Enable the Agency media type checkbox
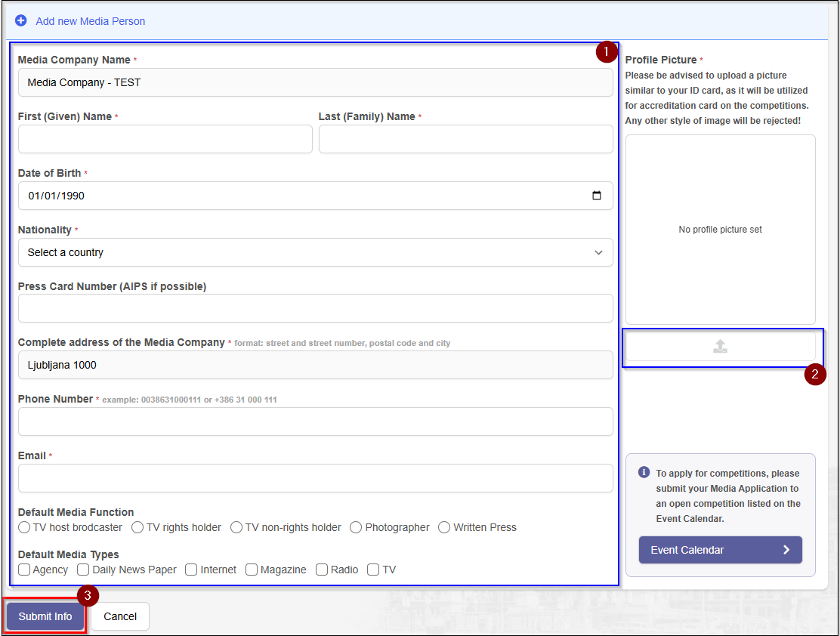 (x=24, y=570)
